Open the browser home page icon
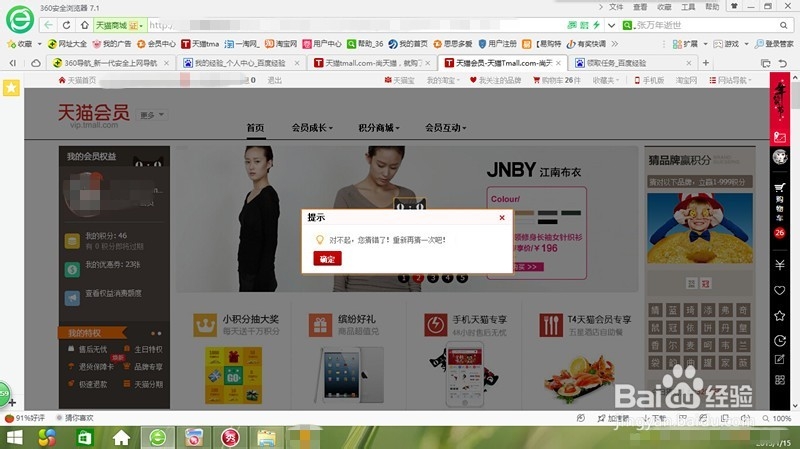The width and height of the screenshot is (800, 449). click(x=85, y=24)
